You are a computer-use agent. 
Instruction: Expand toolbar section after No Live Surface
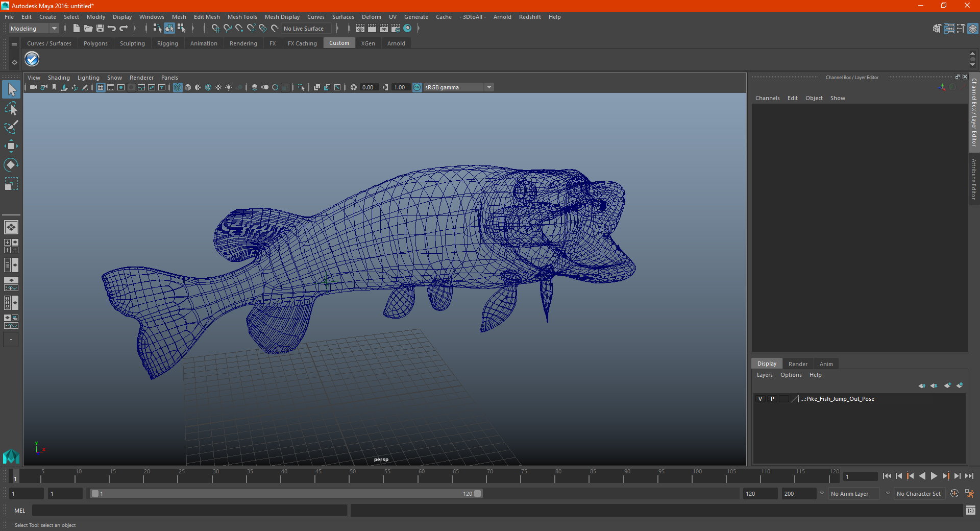(337, 29)
